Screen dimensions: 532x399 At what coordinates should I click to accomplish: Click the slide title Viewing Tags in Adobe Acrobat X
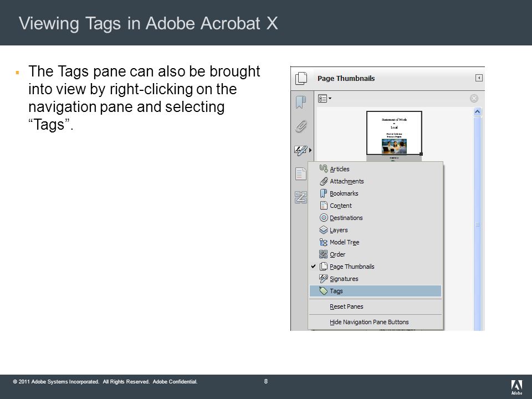149,23
